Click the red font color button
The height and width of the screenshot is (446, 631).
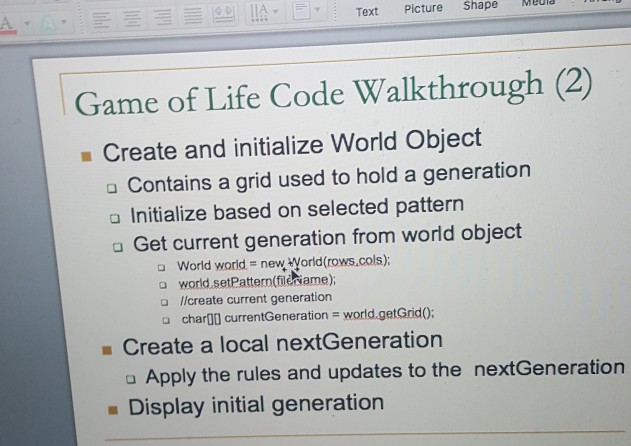pos(7,24)
